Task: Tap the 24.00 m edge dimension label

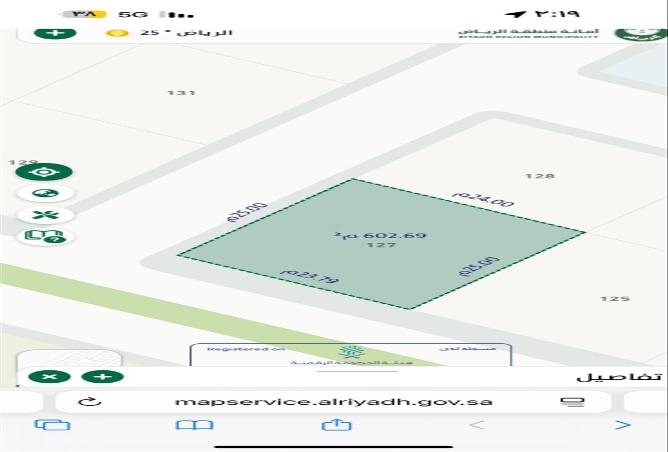Action: tap(483, 199)
